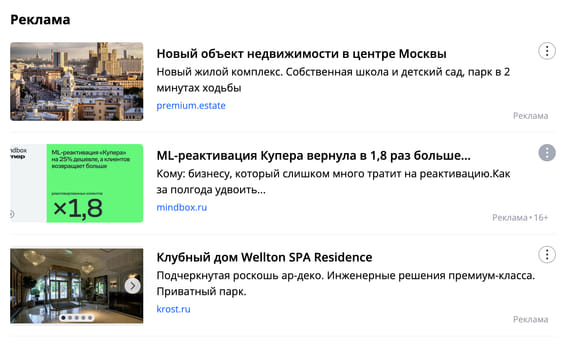Open options menu for Moscow real estate ad
The image size is (566, 360).
tap(547, 51)
